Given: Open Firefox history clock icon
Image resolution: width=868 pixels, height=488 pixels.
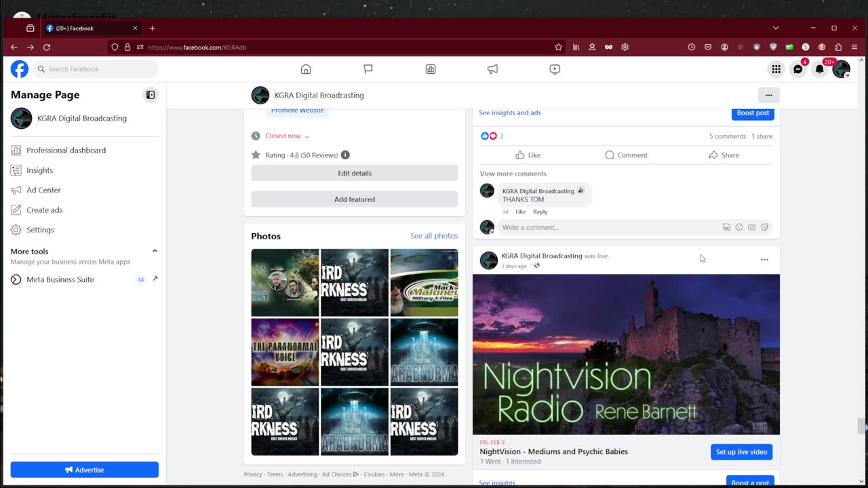Looking at the screenshot, I should [x=691, y=47].
